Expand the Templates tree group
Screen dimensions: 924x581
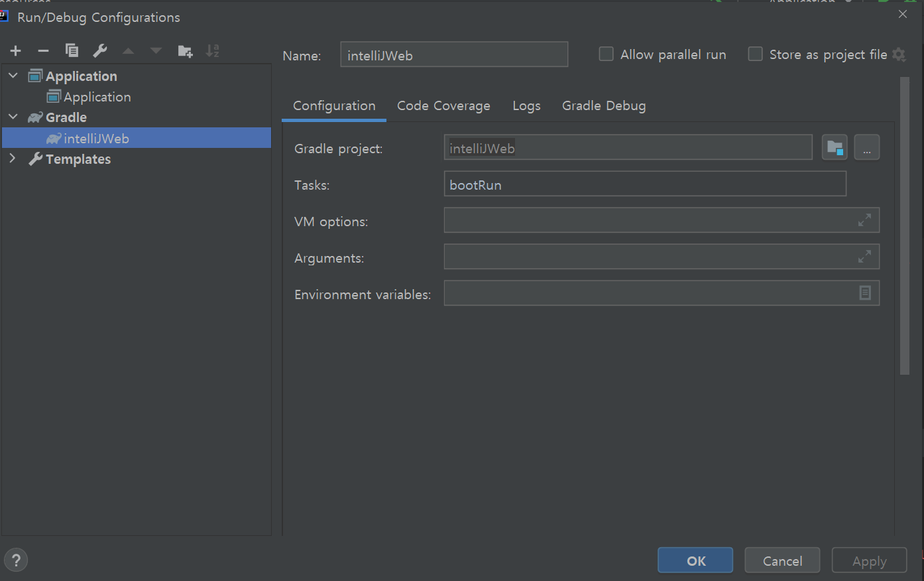pos(13,158)
